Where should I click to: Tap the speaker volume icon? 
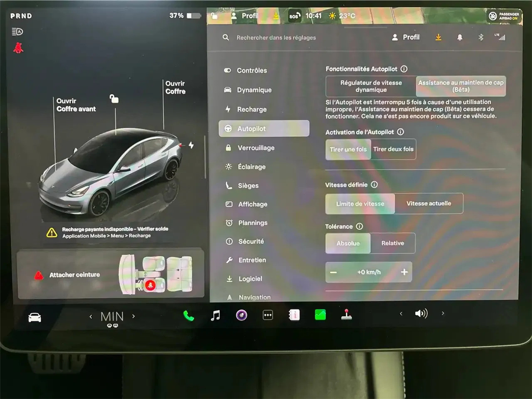coord(421,314)
